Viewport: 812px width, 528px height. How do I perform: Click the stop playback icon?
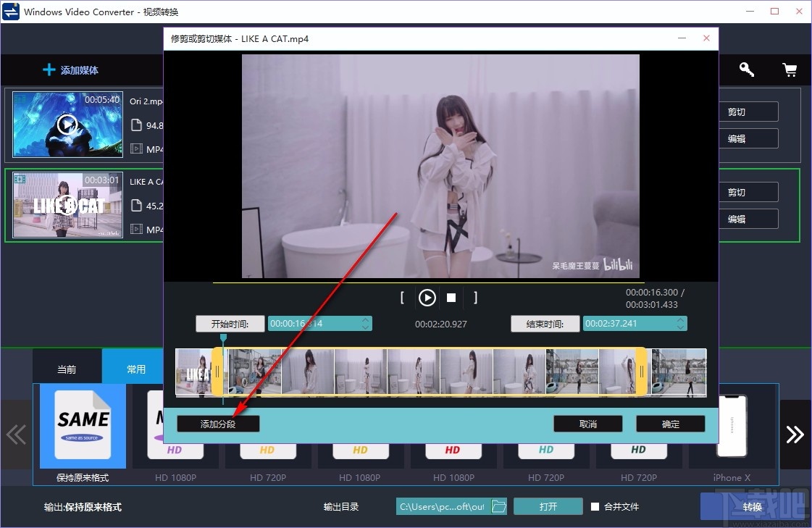tap(451, 297)
